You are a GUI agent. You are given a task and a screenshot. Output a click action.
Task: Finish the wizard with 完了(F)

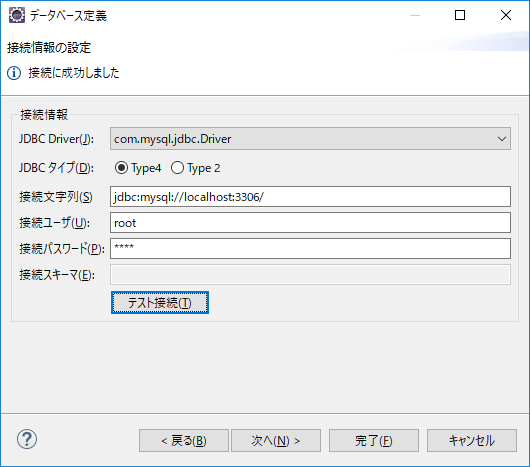(374, 441)
